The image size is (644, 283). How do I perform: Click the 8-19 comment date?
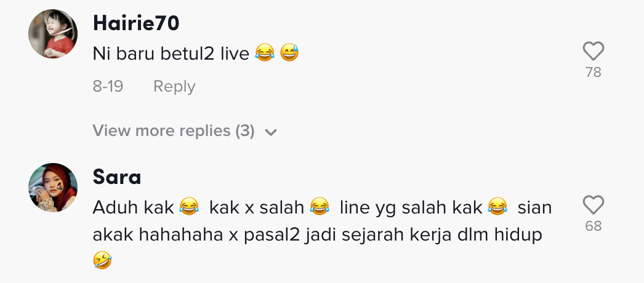(108, 87)
